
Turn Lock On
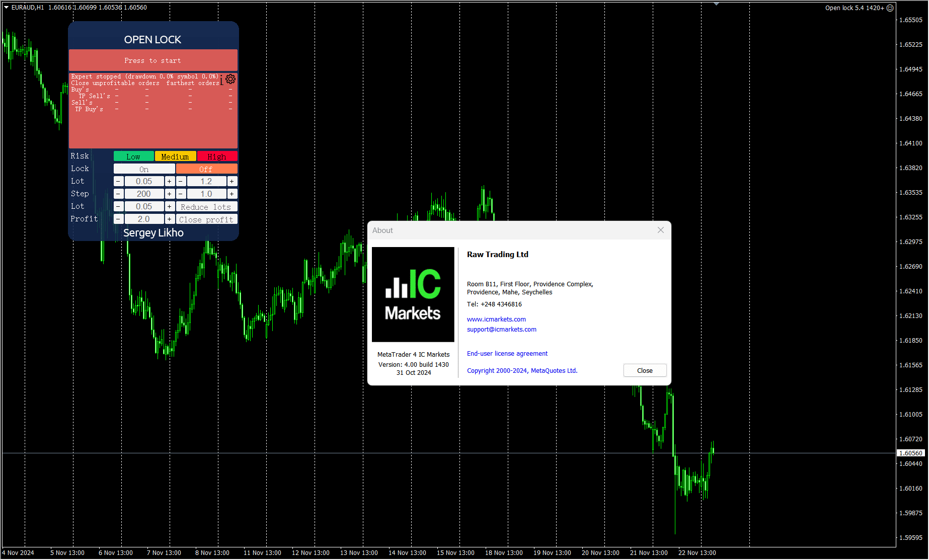pyautogui.click(x=144, y=169)
